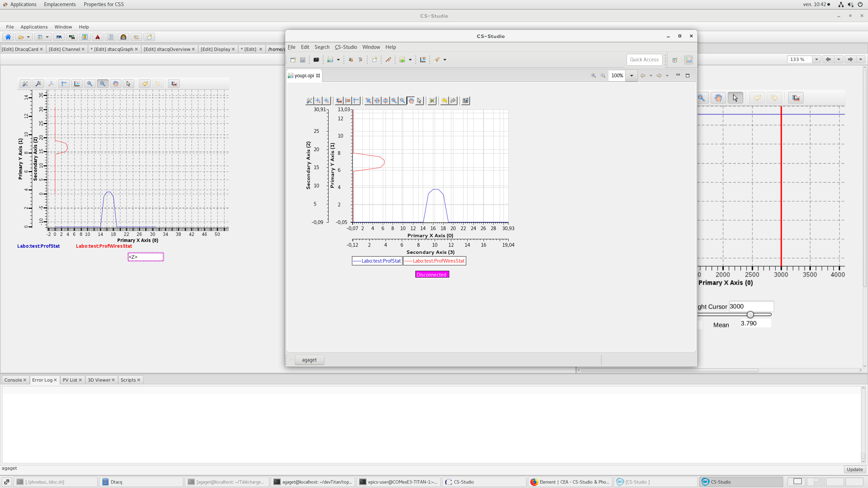Click the Home icon in the main CS-Studio toolbar
The image size is (868, 488).
click(8, 37)
